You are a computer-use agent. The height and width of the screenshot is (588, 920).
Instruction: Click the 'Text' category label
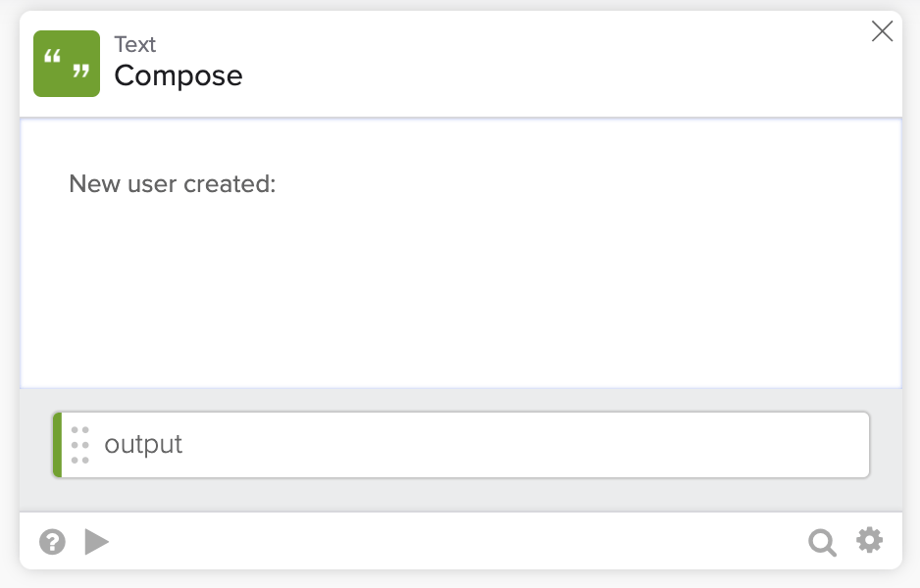click(135, 45)
